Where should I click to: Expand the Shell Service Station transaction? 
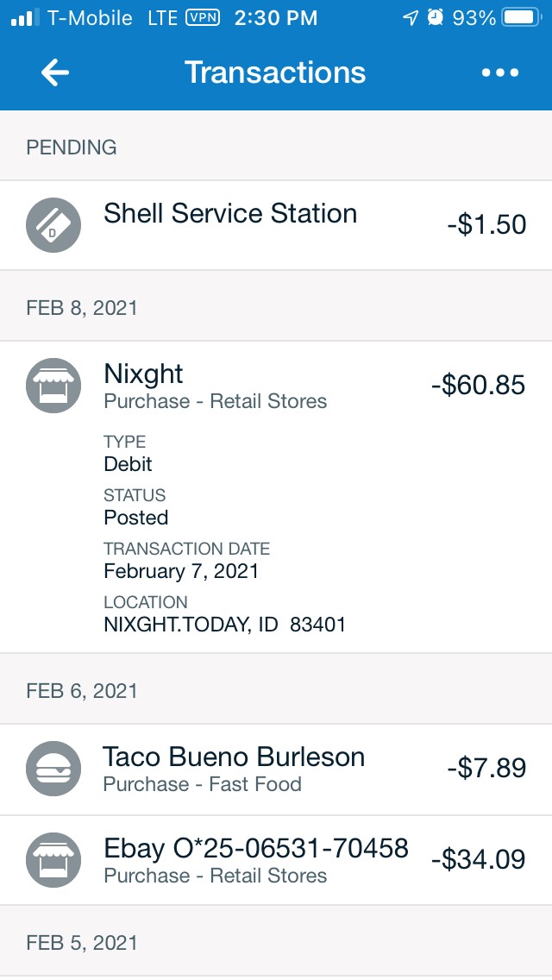click(x=230, y=214)
